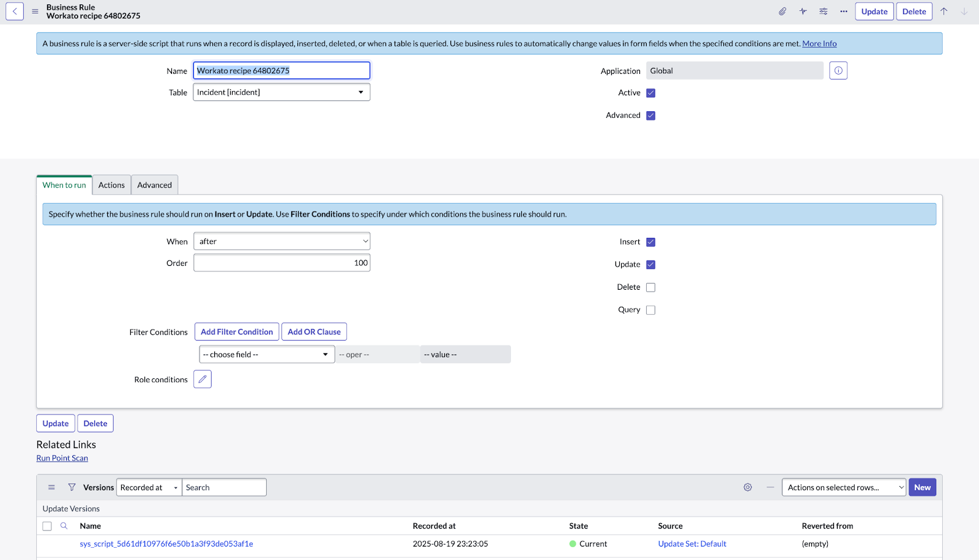The height and width of the screenshot is (560, 979).
Task: Click the column search magnifier icon
Action: 64,526
